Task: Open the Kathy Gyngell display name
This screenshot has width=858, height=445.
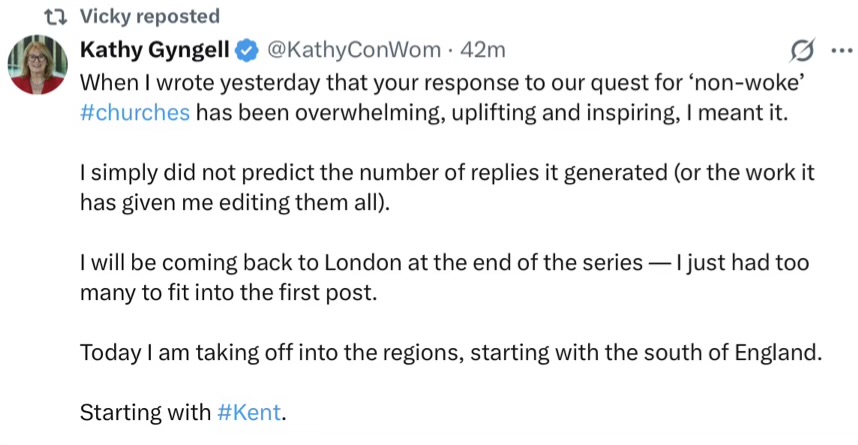Action: [154, 49]
